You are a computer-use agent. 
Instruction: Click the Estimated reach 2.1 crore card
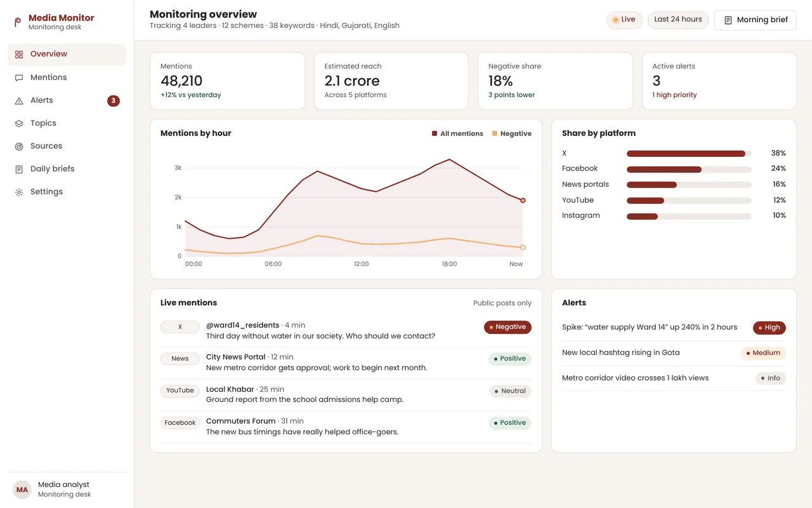coord(391,81)
